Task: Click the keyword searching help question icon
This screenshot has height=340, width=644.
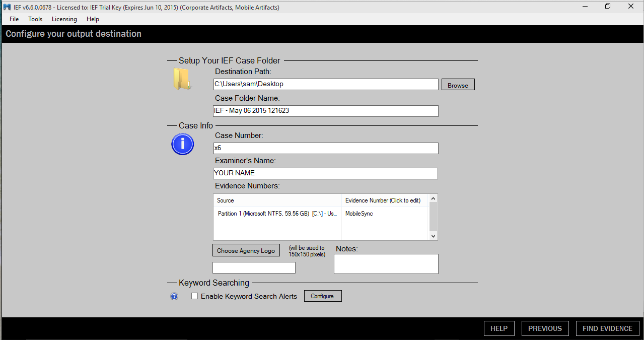Action: tap(174, 297)
